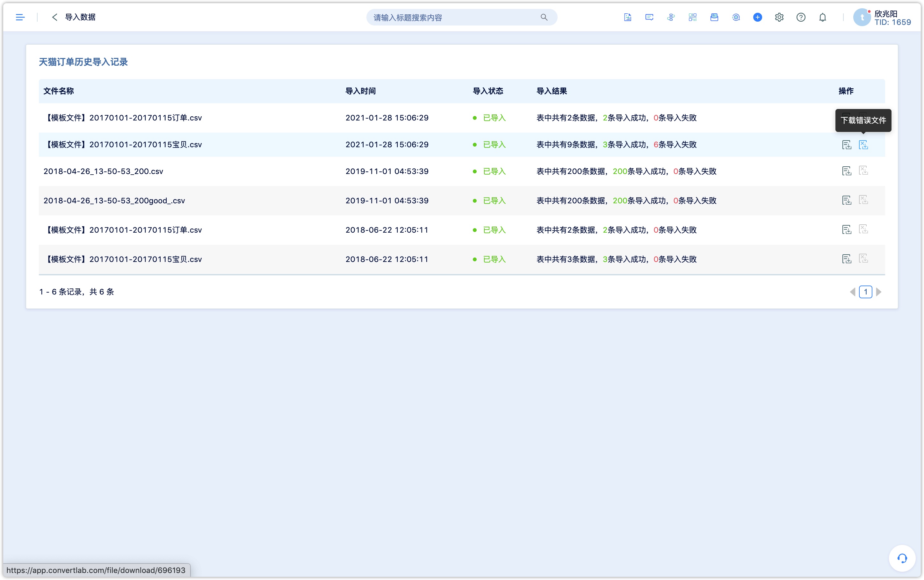The height and width of the screenshot is (580, 924).
Task: Select 宝贝.csv file name imported 2021-01-28
Action: pyautogui.click(x=123, y=145)
